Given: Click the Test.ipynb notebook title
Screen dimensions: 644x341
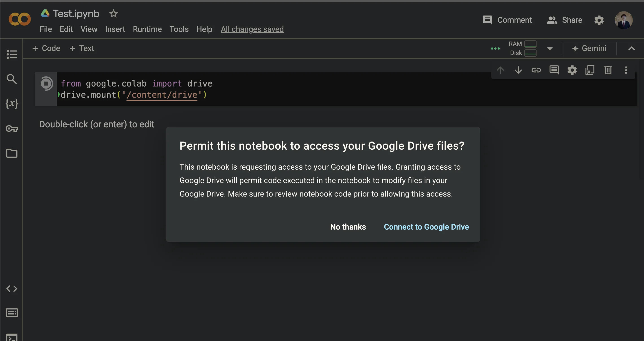Looking at the screenshot, I should [76, 13].
